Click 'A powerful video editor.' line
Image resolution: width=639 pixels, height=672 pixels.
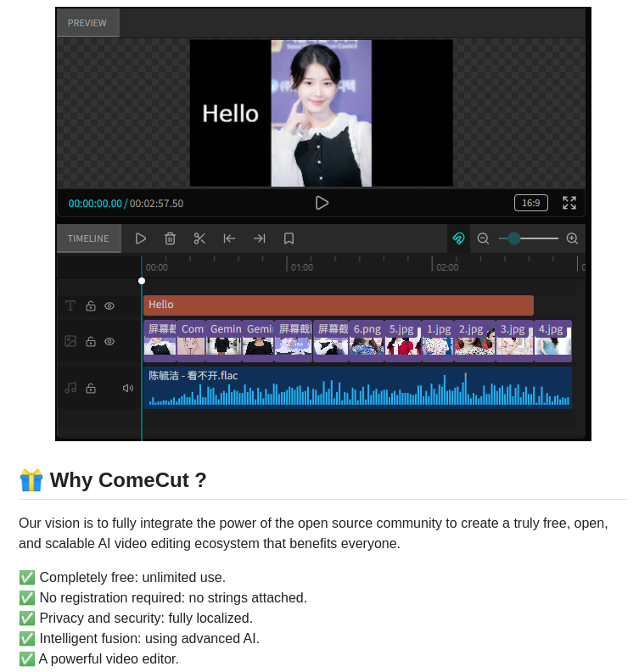tap(109, 658)
